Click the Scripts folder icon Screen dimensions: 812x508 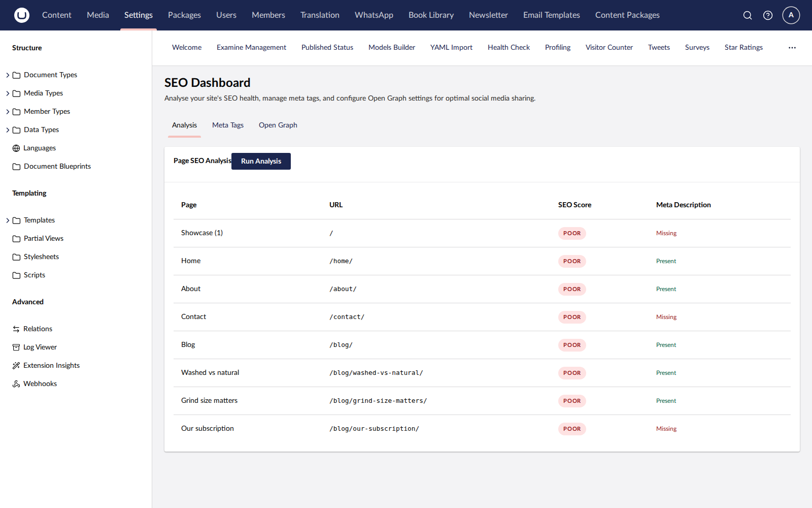16,275
